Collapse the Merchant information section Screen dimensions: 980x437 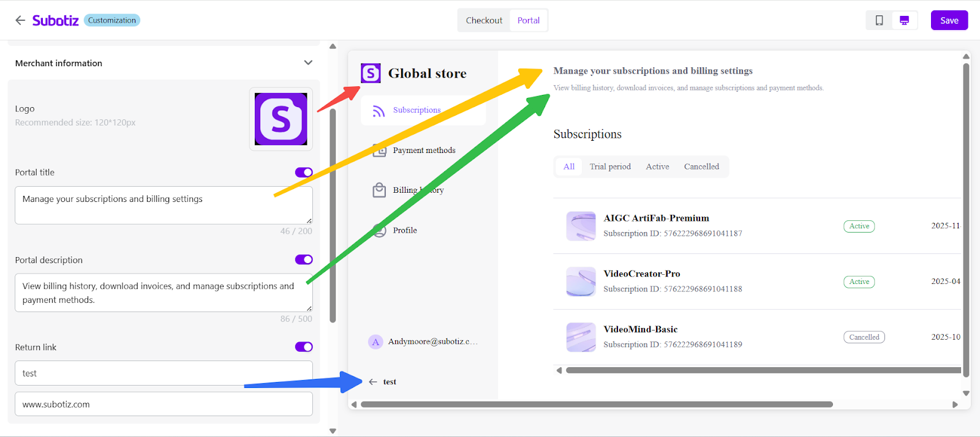coord(308,63)
